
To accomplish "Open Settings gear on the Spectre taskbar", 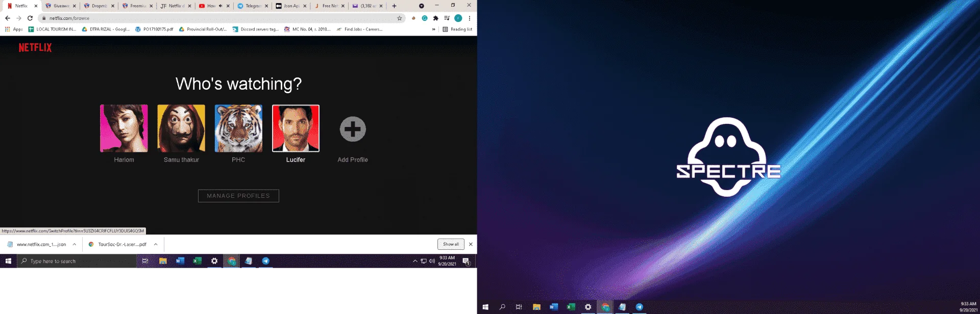I will pos(588,307).
